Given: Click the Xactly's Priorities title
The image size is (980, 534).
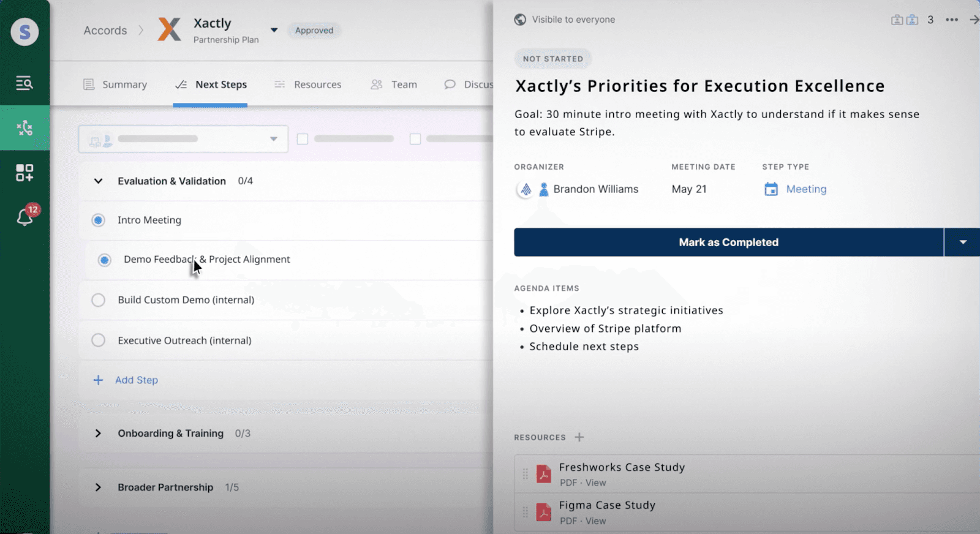Looking at the screenshot, I should [x=700, y=86].
